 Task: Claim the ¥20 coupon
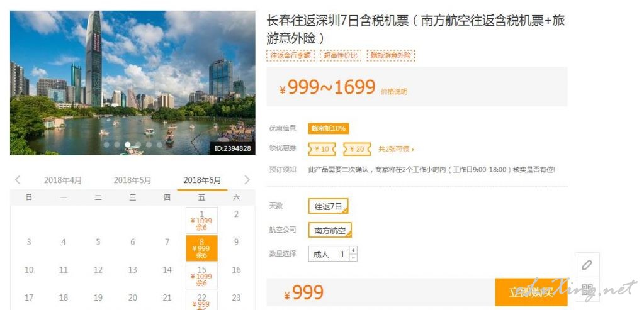coord(357,149)
